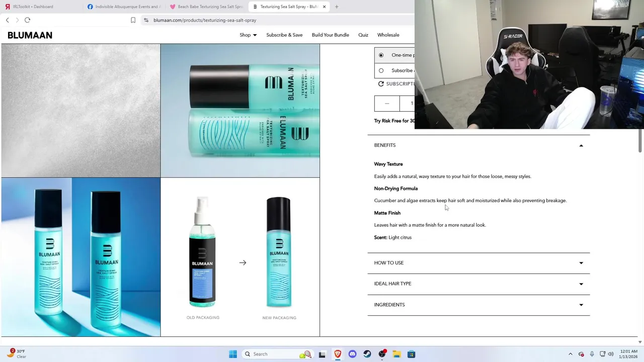Reload the page with the refresh icon
Viewport: 644px width, 362px height.
coord(27,20)
